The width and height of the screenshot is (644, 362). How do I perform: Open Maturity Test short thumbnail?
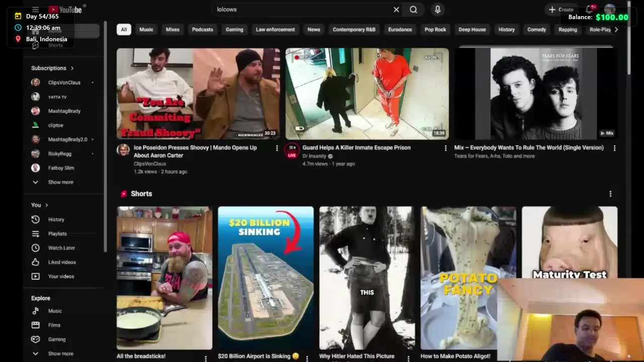pyautogui.click(x=570, y=242)
